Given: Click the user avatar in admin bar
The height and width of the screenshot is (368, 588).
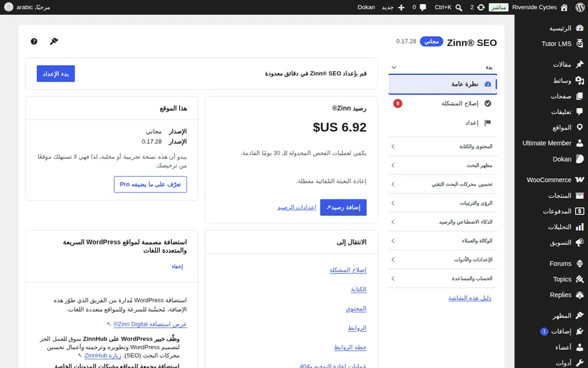Looking at the screenshot, I should click(x=9, y=7).
